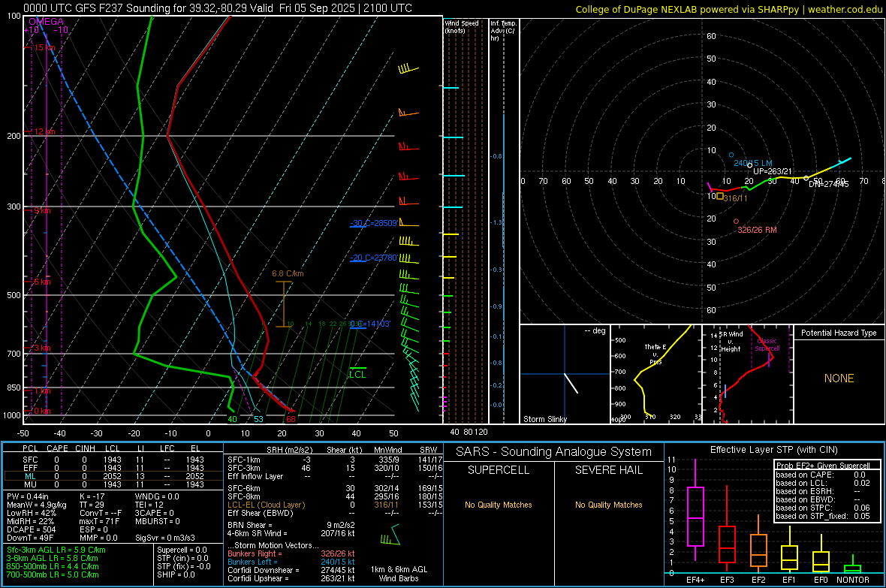Click the blue left-mover circle on hodograph

pyautogui.click(x=731, y=155)
